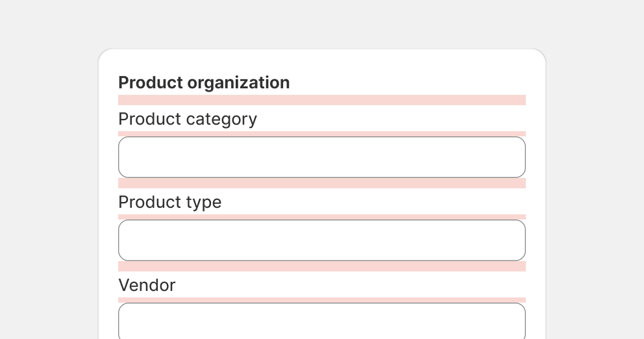Click the pink spacer below Product organization heading
This screenshot has height=339, width=644.
pyautogui.click(x=322, y=100)
